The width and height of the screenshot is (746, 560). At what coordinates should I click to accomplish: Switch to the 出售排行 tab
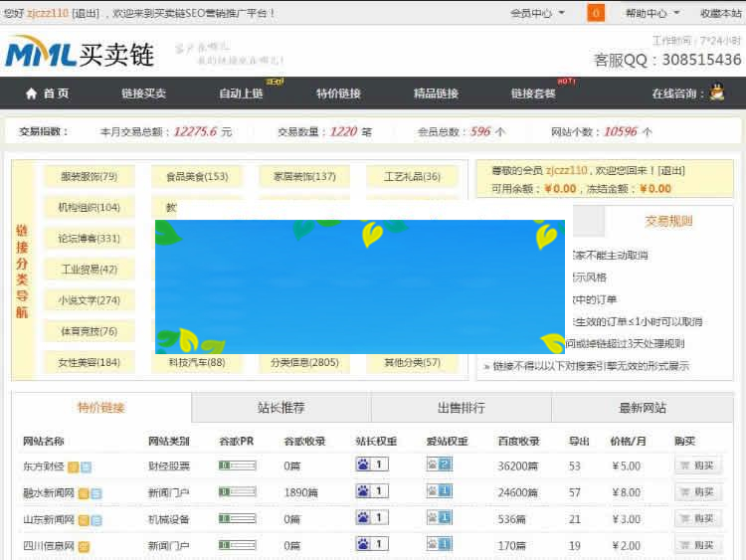[x=462, y=408]
